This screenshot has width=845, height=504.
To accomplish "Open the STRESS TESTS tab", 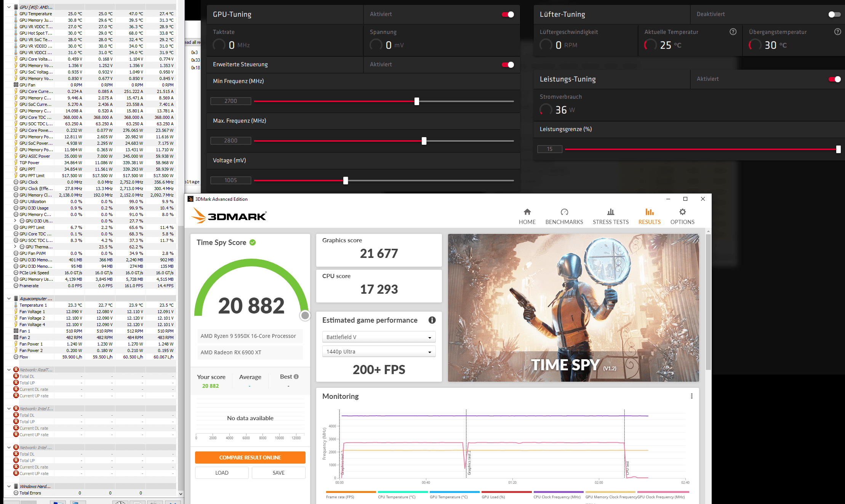I will 610,216.
